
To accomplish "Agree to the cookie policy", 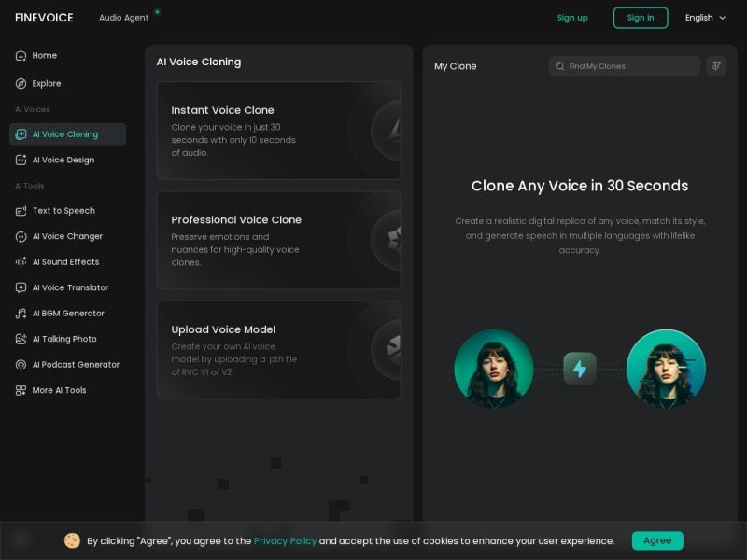I will pos(657,540).
